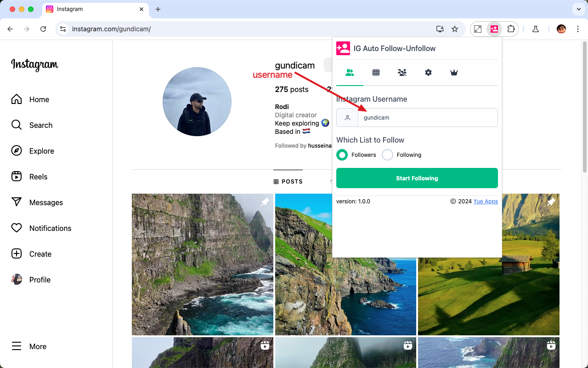Switch to the POSTS tab on the profile
This screenshot has width=588, height=368.
(288, 181)
